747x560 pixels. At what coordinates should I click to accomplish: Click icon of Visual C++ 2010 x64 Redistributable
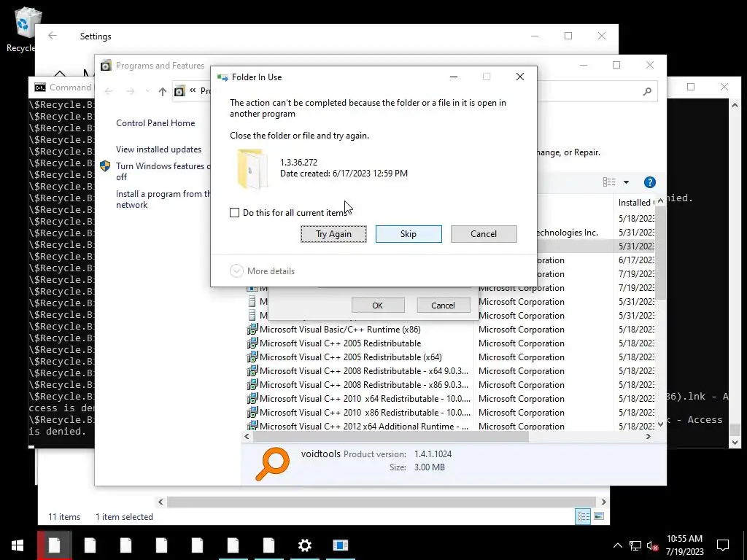[252, 399]
